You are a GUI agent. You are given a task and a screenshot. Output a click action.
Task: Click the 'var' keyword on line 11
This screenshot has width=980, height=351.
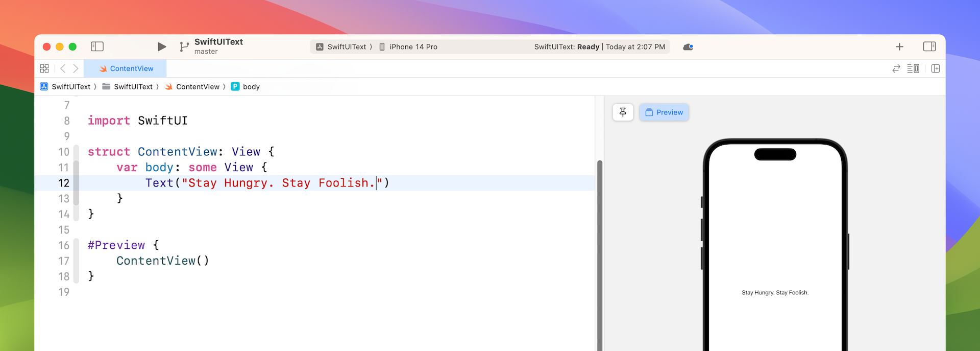click(127, 168)
